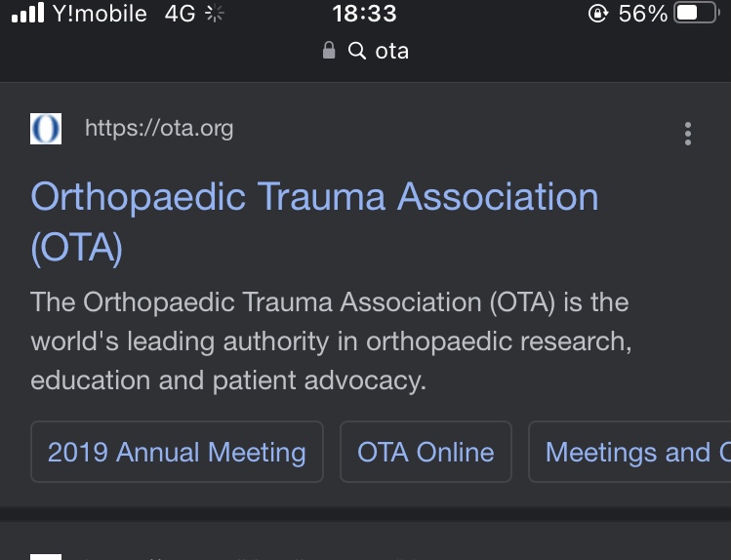Tap the 4G network indicator
Screen dimensions: 731x560
pyautogui.click(x=180, y=14)
